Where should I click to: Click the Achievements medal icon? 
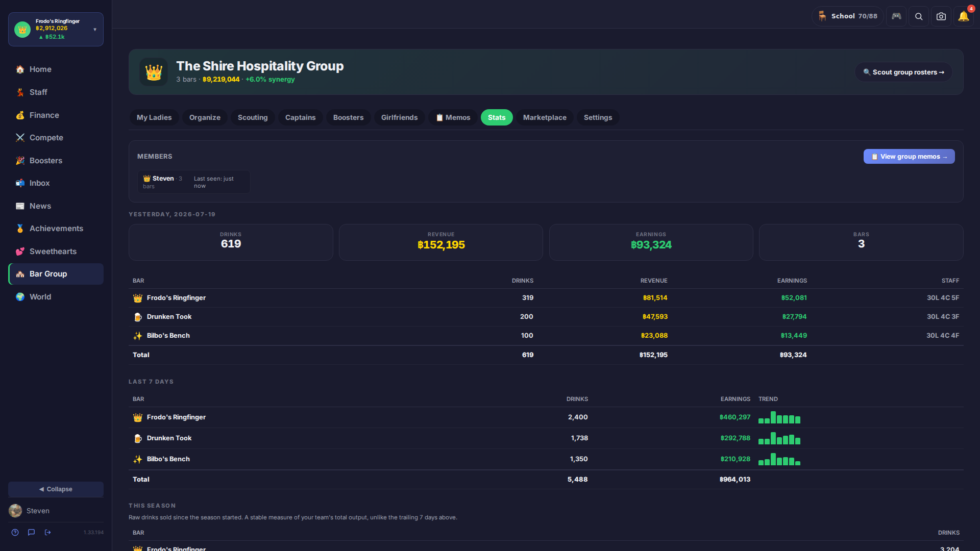coord(20,229)
